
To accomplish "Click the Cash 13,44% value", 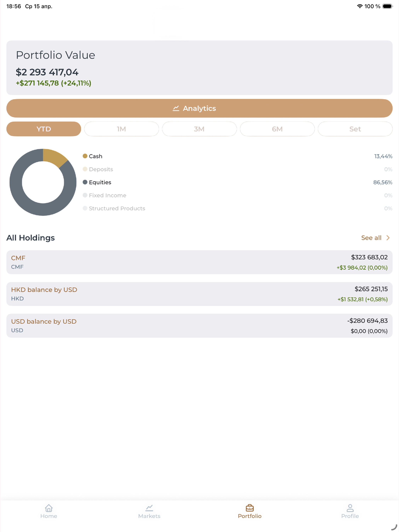I will 383,156.
